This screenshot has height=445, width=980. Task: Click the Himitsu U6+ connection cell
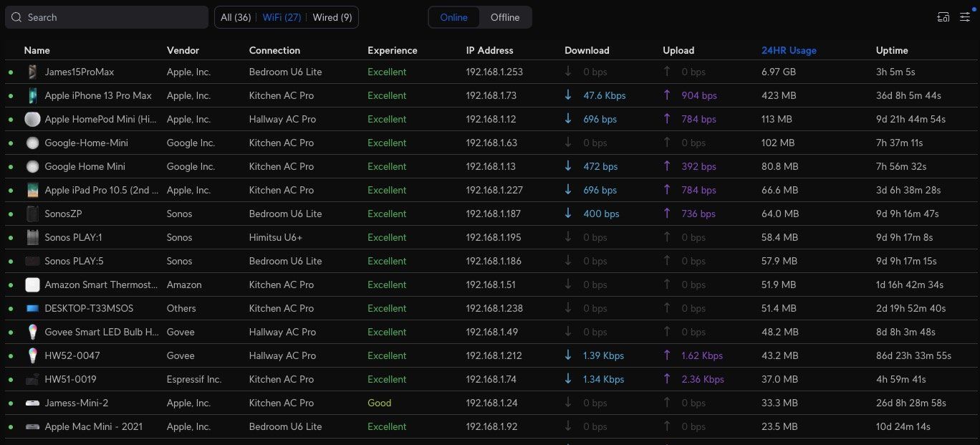[276, 237]
